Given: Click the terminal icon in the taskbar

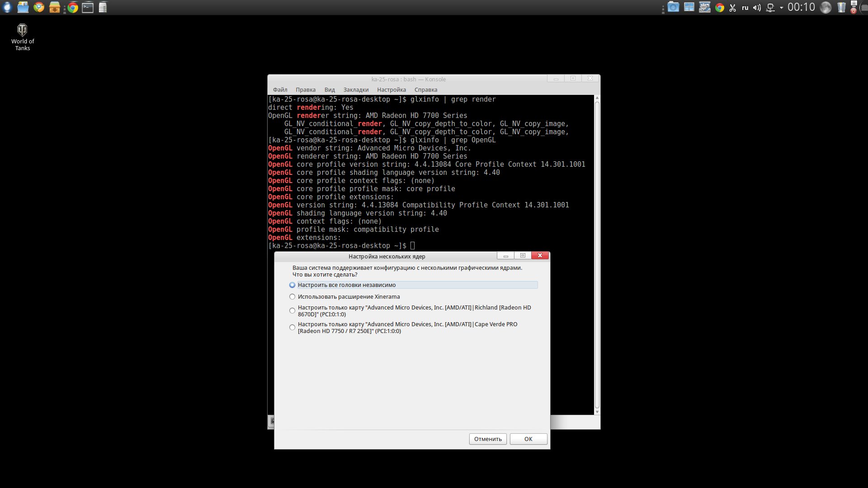Looking at the screenshot, I should [x=88, y=7].
